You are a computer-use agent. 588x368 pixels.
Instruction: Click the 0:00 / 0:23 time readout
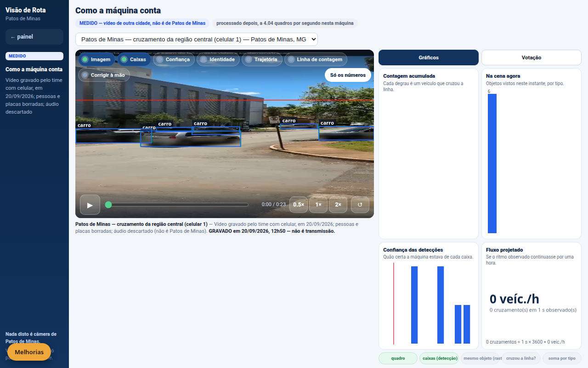(274, 205)
